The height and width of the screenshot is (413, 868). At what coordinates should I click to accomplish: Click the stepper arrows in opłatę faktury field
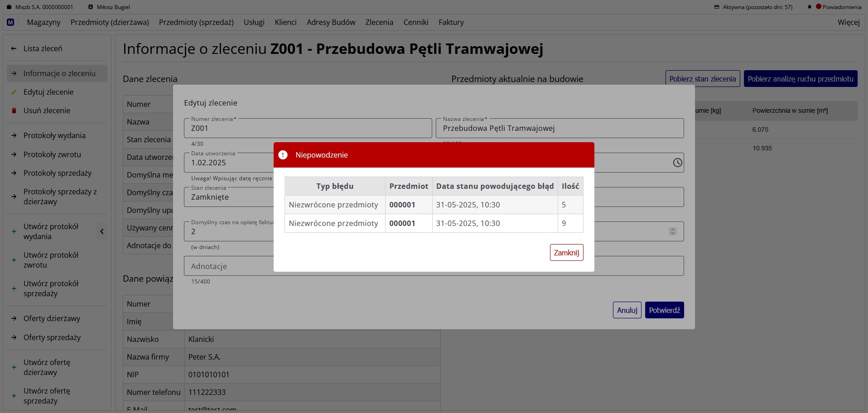[x=672, y=231]
